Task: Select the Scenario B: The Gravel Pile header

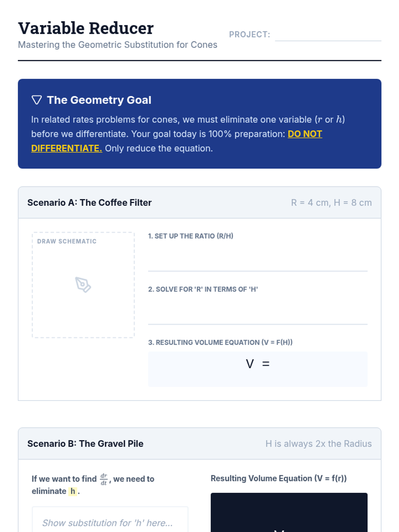Action: pyautogui.click(x=199, y=444)
